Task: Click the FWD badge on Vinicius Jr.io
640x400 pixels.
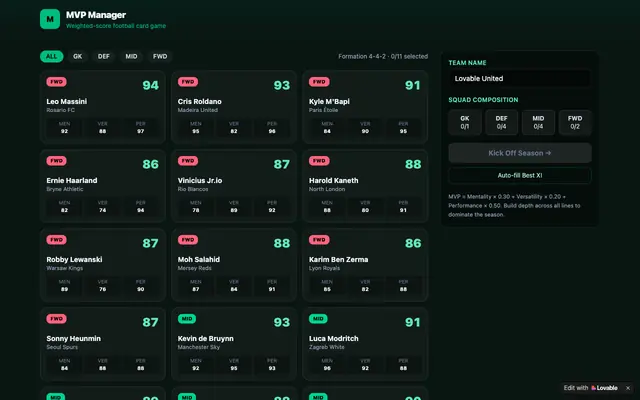Action: point(188,161)
